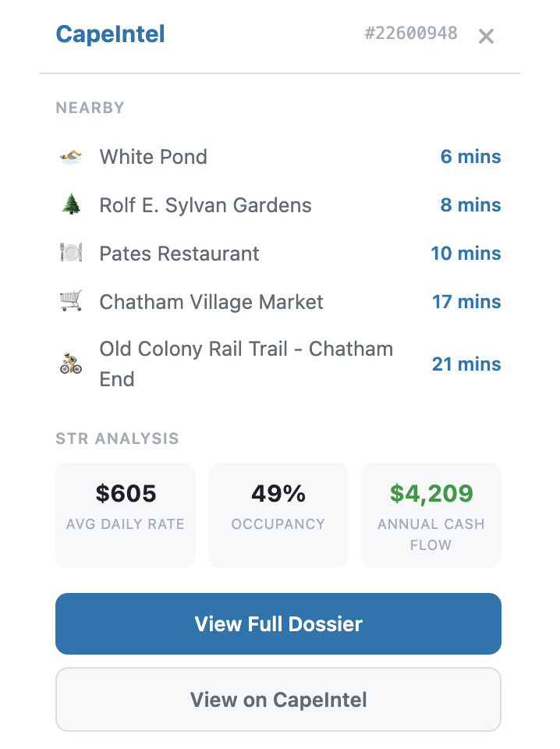
Task: Click the View Full Dossier button
Action: (x=278, y=624)
